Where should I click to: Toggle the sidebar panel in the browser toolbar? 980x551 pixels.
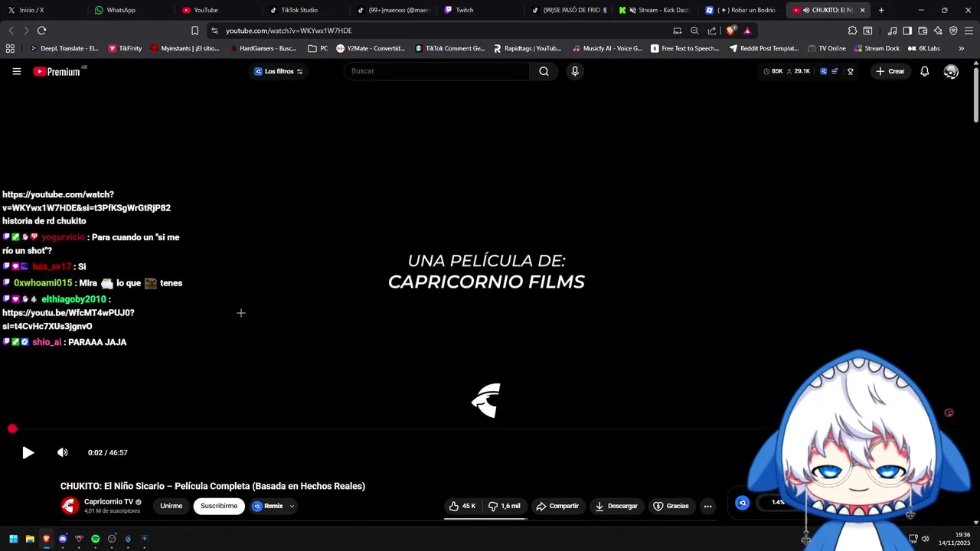click(x=907, y=31)
